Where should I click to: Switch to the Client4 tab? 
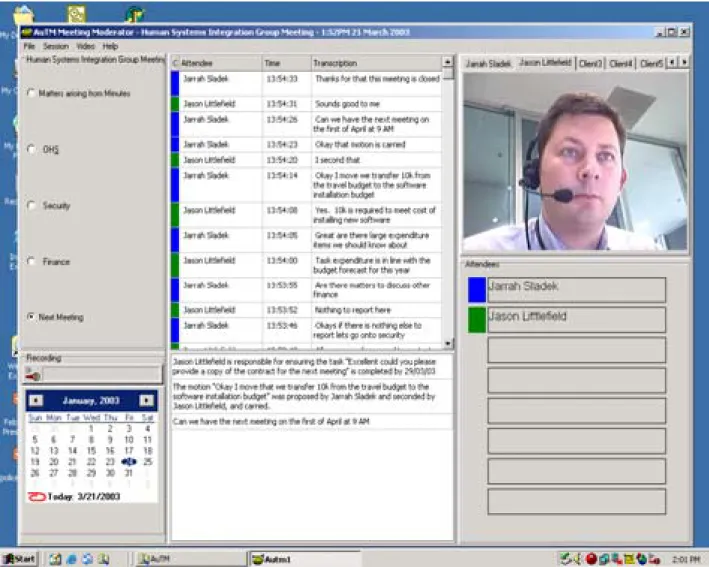tap(620, 64)
